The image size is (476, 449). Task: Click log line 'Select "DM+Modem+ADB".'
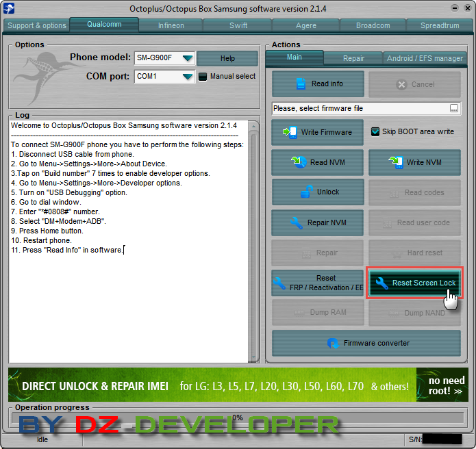(58, 222)
